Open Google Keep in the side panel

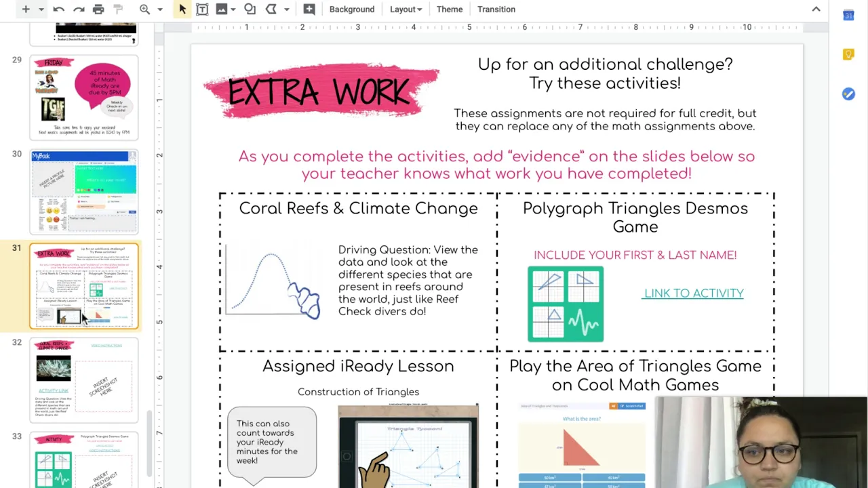pyautogui.click(x=848, y=54)
